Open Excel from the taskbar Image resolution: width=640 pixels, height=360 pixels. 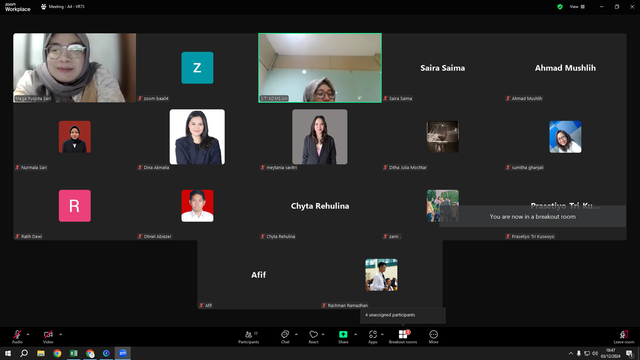point(73,353)
